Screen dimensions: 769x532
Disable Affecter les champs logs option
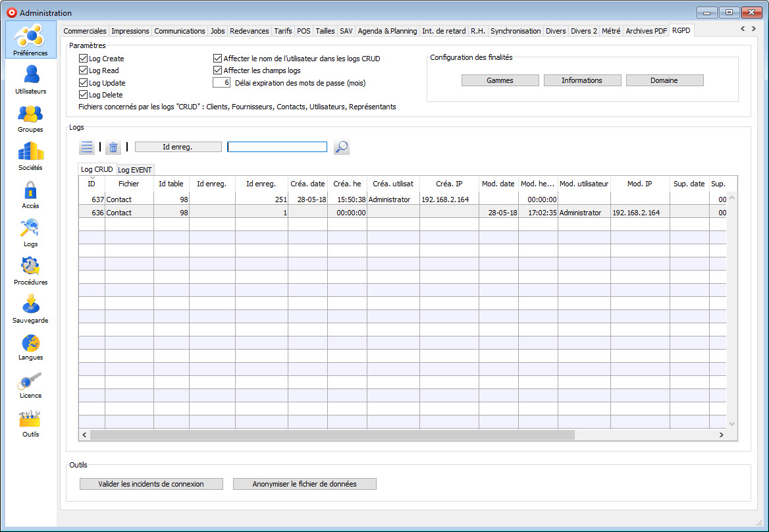click(218, 70)
